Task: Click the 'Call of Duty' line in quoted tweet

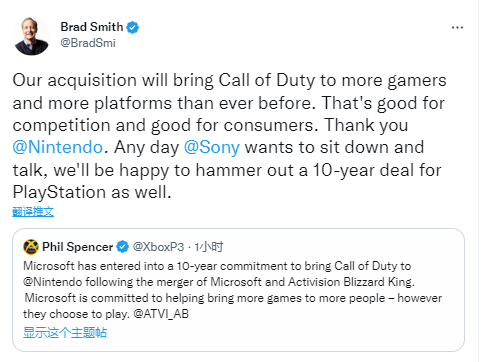Action: click(217, 266)
